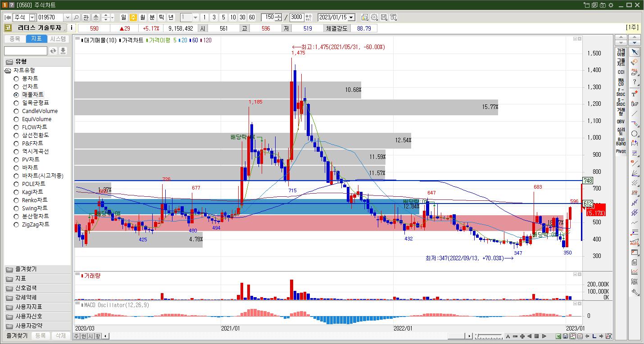This screenshot has width=644, height=344.
Task: Select the Gann line tool
Action: click(635, 163)
